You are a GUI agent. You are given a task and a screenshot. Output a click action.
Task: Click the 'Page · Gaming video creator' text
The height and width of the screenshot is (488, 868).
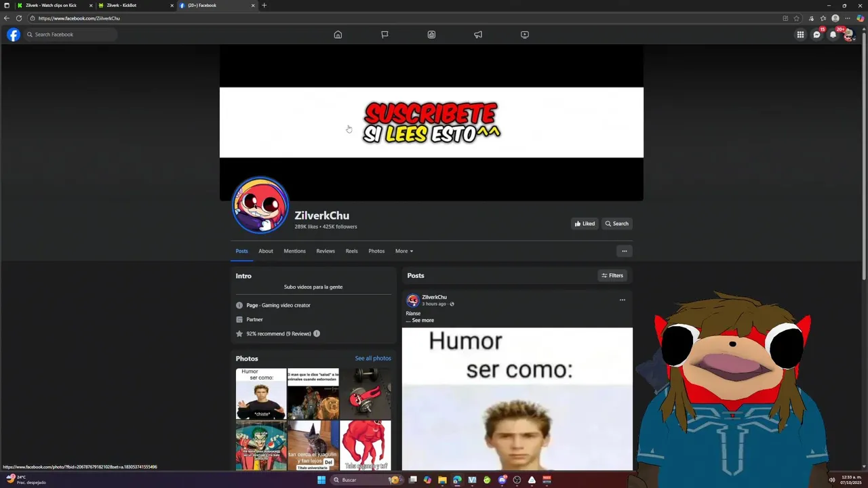coord(278,305)
